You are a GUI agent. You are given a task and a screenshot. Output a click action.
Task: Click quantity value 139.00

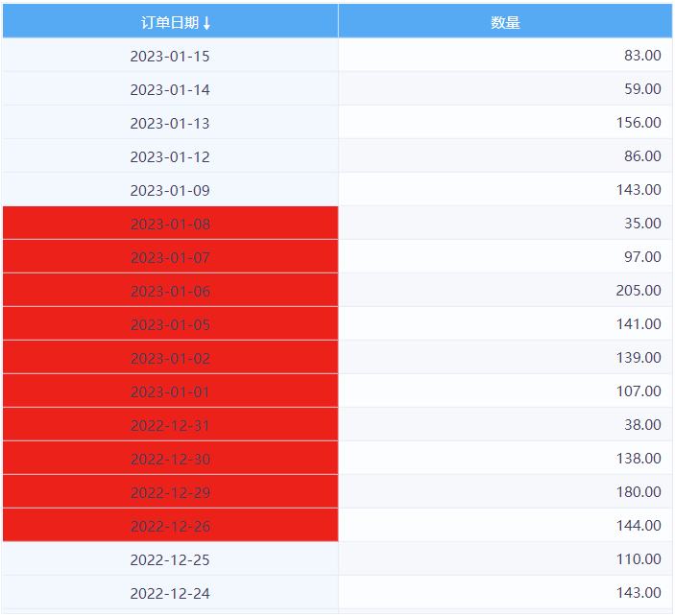(639, 357)
